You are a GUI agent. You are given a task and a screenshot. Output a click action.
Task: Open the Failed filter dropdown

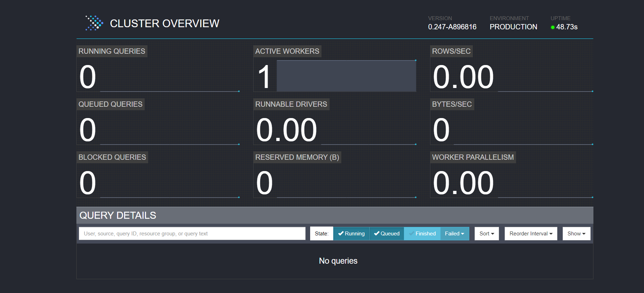(454, 234)
